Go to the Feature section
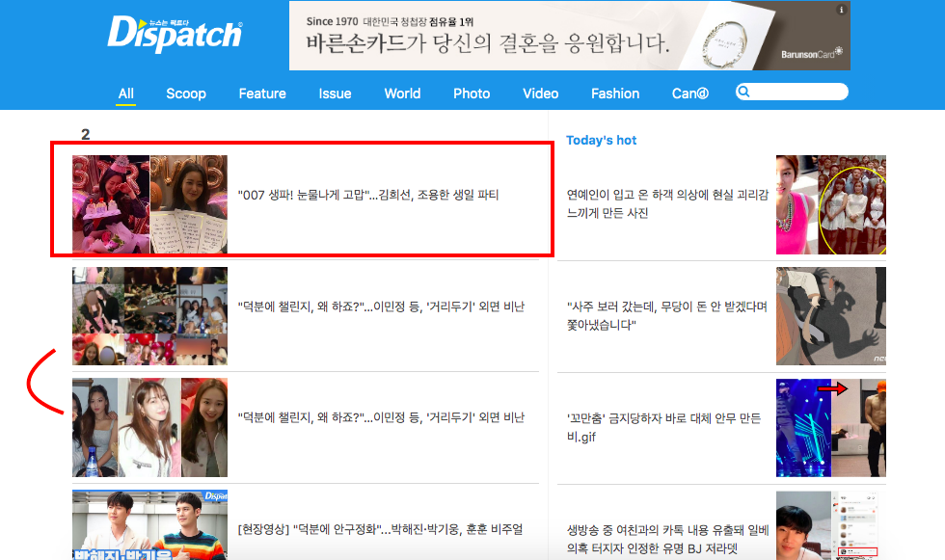The height and width of the screenshot is (560, 945). point(262,93)
